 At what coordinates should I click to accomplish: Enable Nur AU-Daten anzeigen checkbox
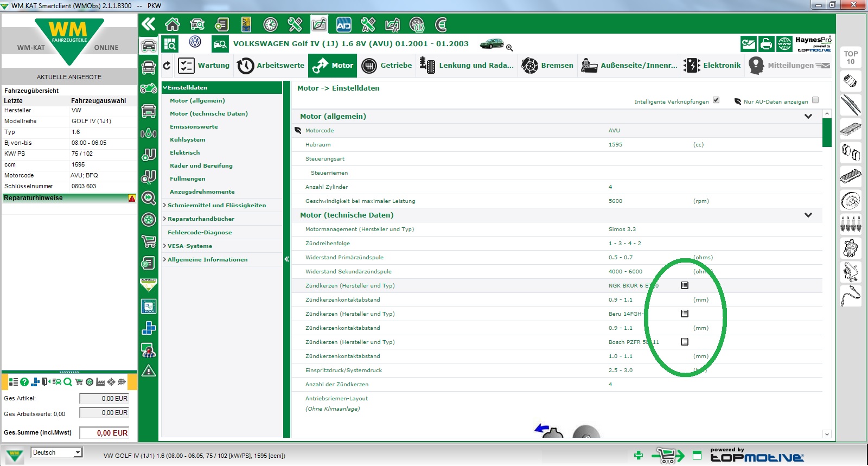point(815,100)
